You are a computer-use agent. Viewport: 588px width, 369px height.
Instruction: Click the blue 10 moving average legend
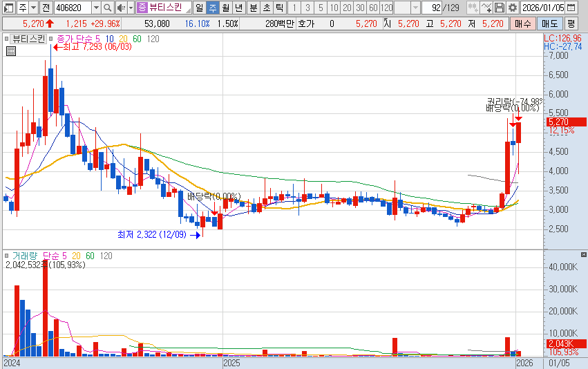(x=109, y=39)
